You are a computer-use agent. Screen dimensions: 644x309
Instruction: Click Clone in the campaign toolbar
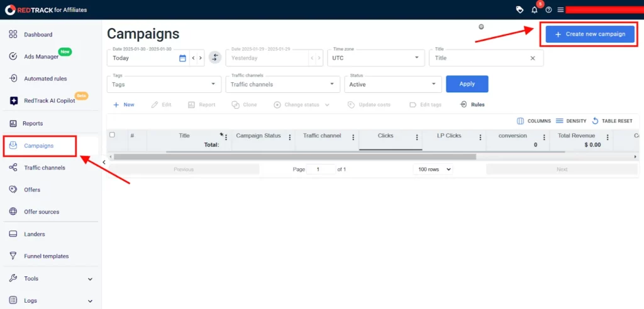(x=245, y=105)
